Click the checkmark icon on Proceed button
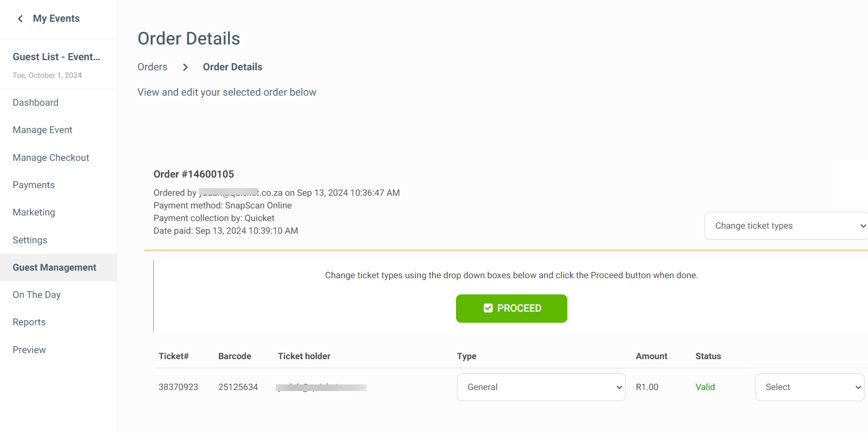Image resolution: width=868 pixels, height=433 pixels. pos(488,308)
